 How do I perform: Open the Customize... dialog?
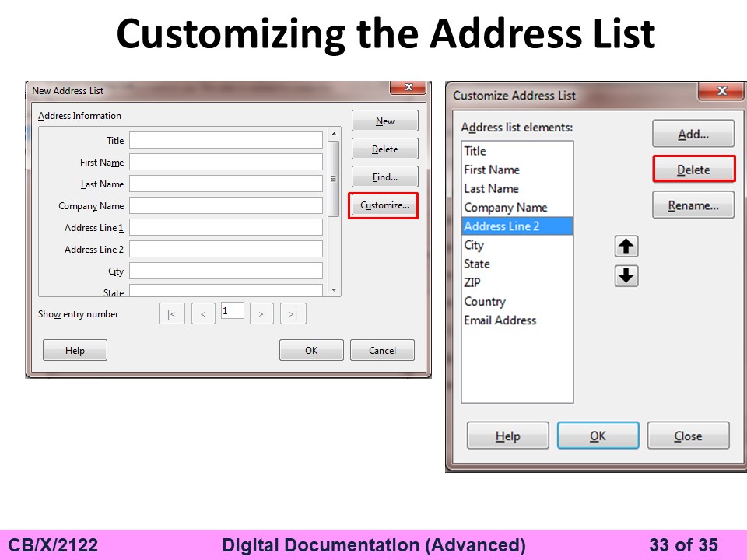click(384, 205)
